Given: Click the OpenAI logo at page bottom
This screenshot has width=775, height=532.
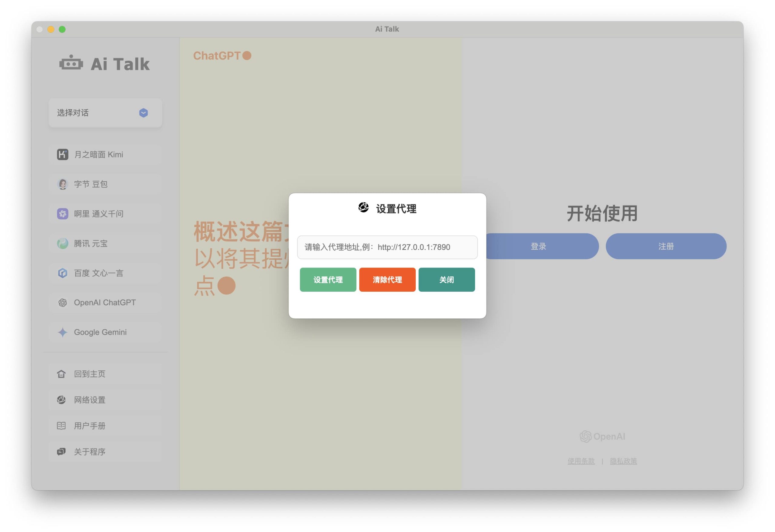Looking at the screenshot, I should 602,436.
